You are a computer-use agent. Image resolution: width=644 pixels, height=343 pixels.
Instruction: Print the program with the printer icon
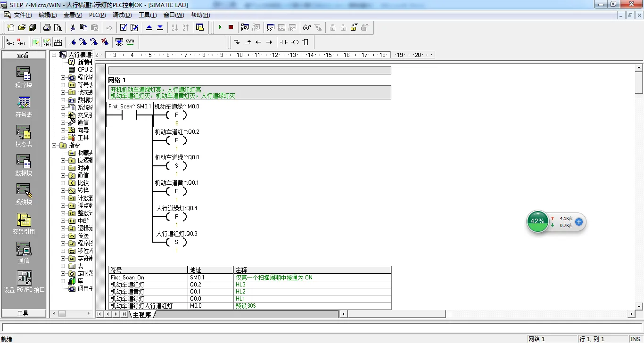[47, 27]
